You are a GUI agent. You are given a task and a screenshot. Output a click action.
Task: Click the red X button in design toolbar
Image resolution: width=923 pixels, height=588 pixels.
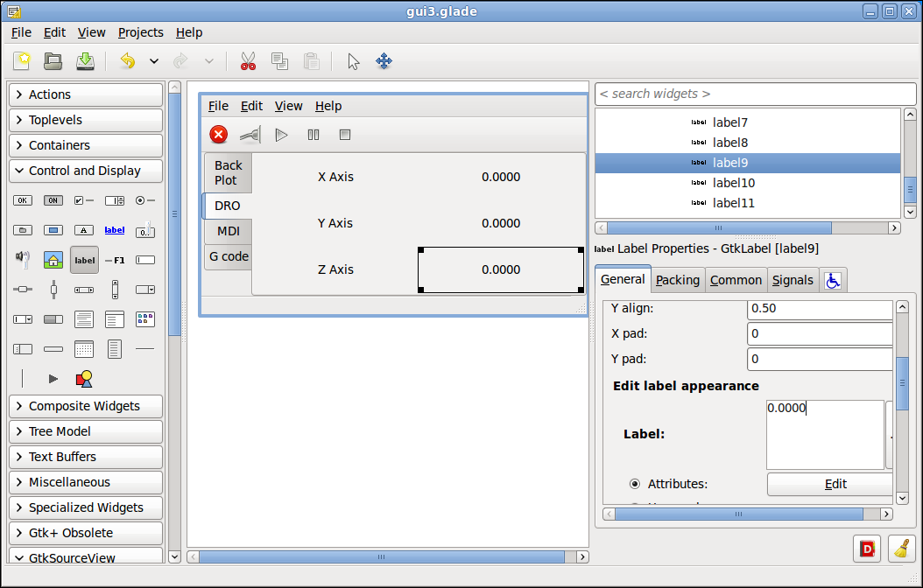coord(218,135)
